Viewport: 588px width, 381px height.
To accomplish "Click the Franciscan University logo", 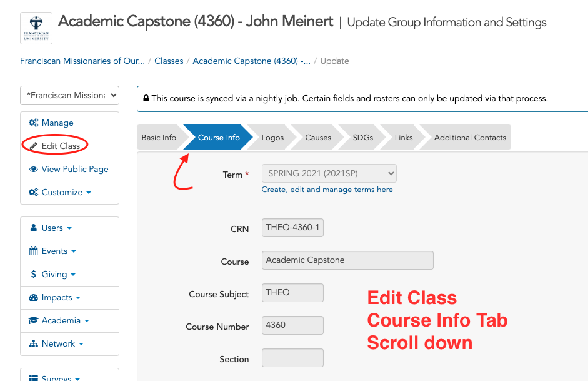I will click(36, 28).
